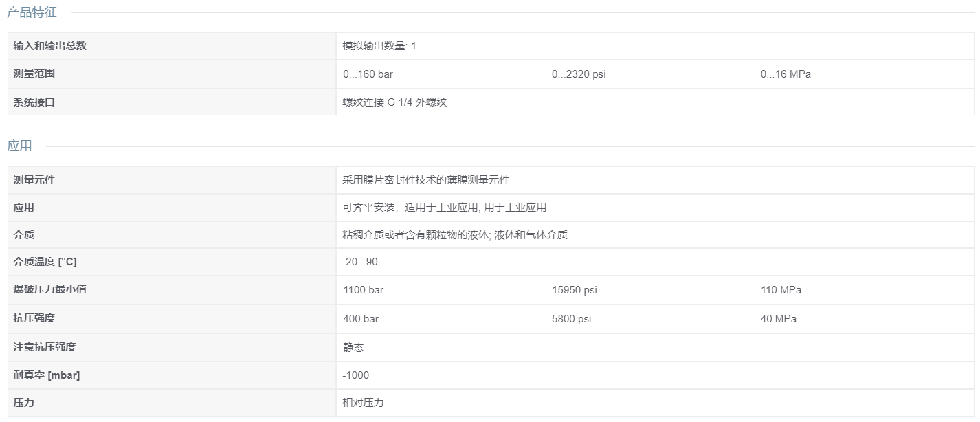Click the 应用 section heading

coord(19,146)
